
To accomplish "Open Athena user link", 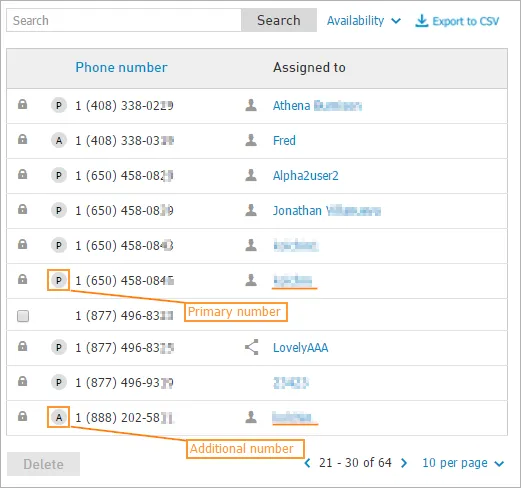I will (x=317, y=106).
